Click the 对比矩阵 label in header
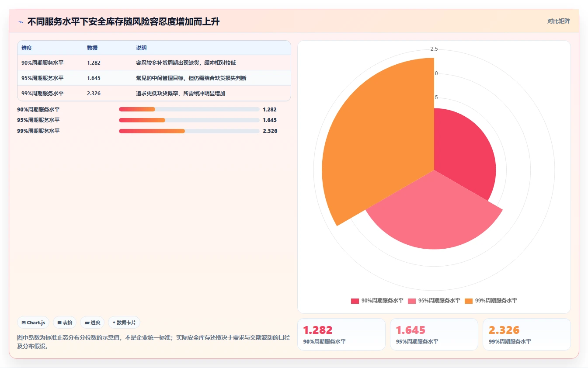 pyautogui.click(x=558, y=21)
